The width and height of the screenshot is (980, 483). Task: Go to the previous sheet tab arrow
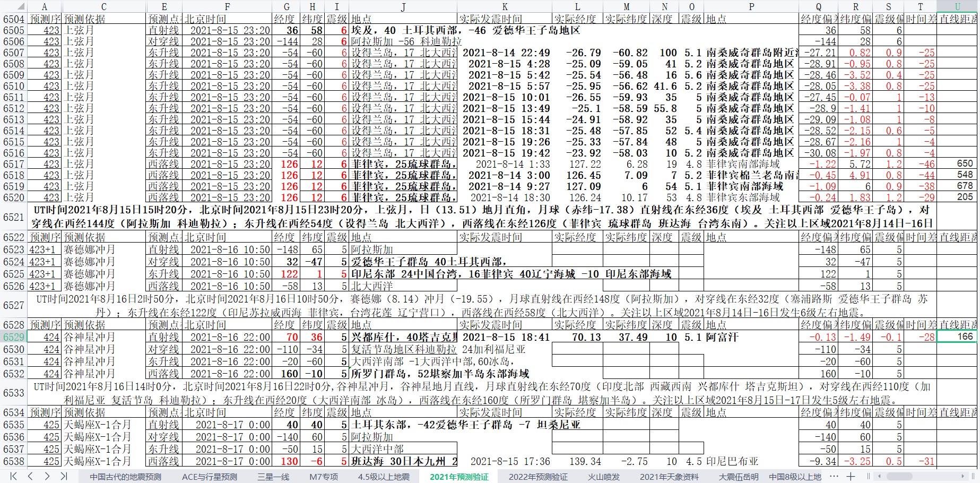(30, 476)
